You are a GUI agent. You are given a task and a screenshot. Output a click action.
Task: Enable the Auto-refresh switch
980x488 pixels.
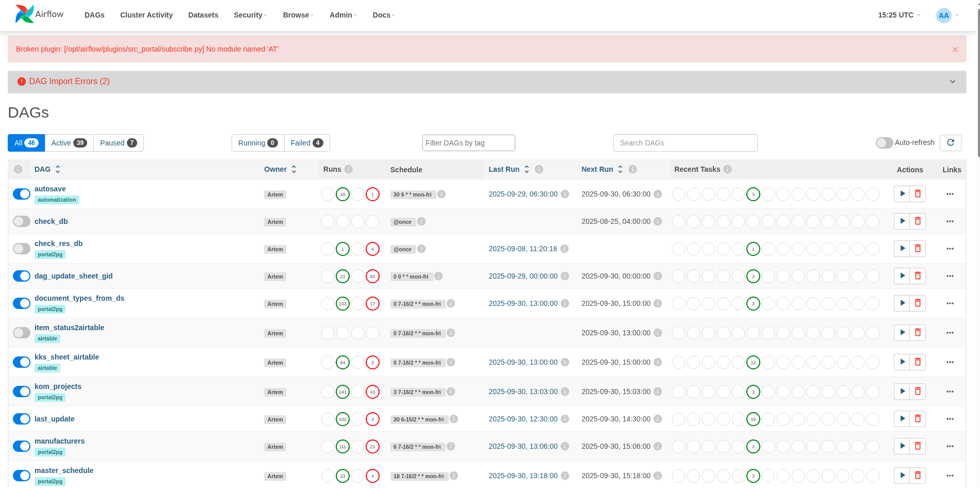point(884,143)
